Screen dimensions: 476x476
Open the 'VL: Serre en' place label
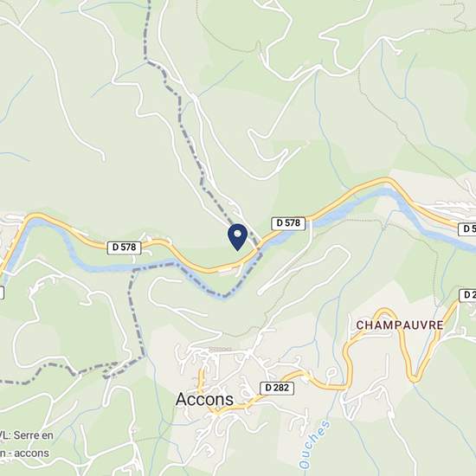[x=27, y=435]
